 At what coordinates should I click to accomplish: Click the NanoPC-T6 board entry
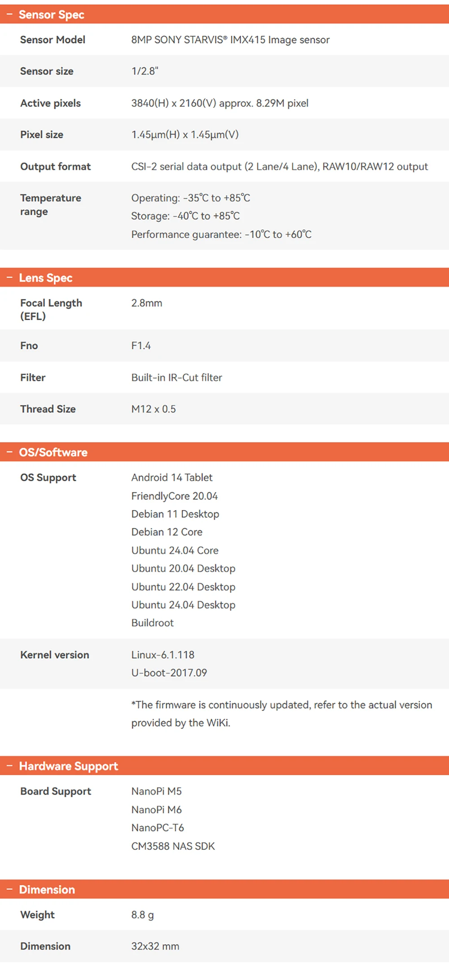(158, 827)
